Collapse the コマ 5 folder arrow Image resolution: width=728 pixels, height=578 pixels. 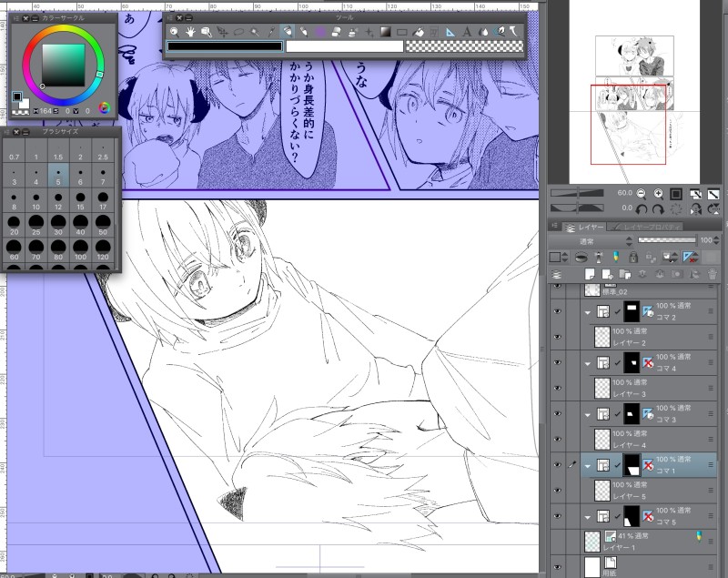click(x=587, y=517)
